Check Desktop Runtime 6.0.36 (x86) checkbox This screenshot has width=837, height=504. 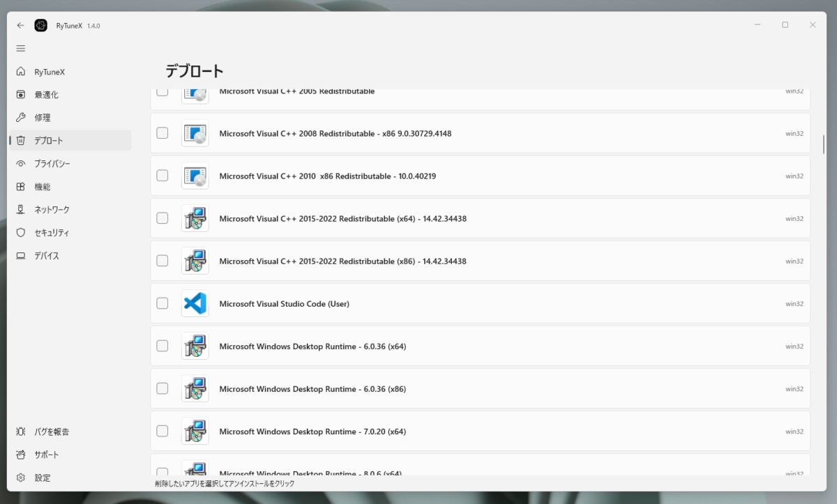coord(162,388)
